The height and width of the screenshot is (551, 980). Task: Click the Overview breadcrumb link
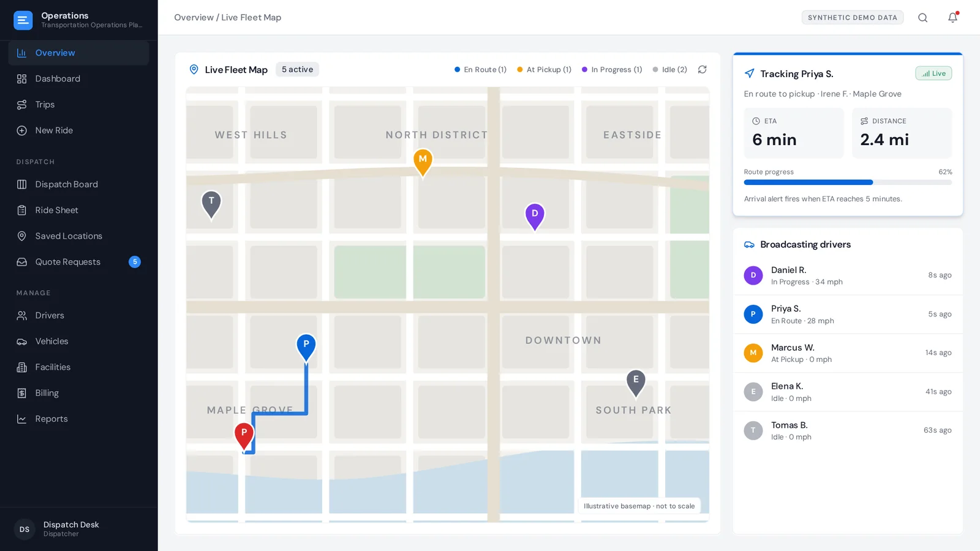click(x=194, y=18)
